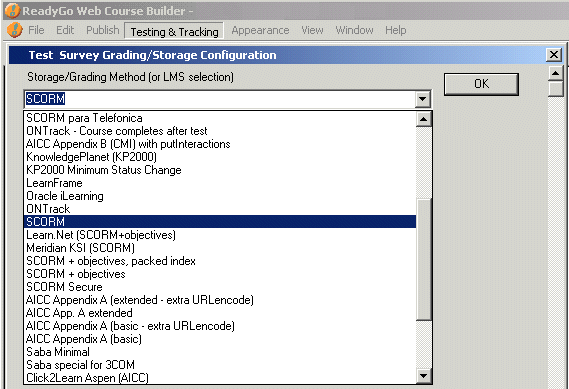Image resolution: width=569 pixels, height=389 pixels.
Task: Select KP2000 Minimum Status Change
Action: pos(220,170)
